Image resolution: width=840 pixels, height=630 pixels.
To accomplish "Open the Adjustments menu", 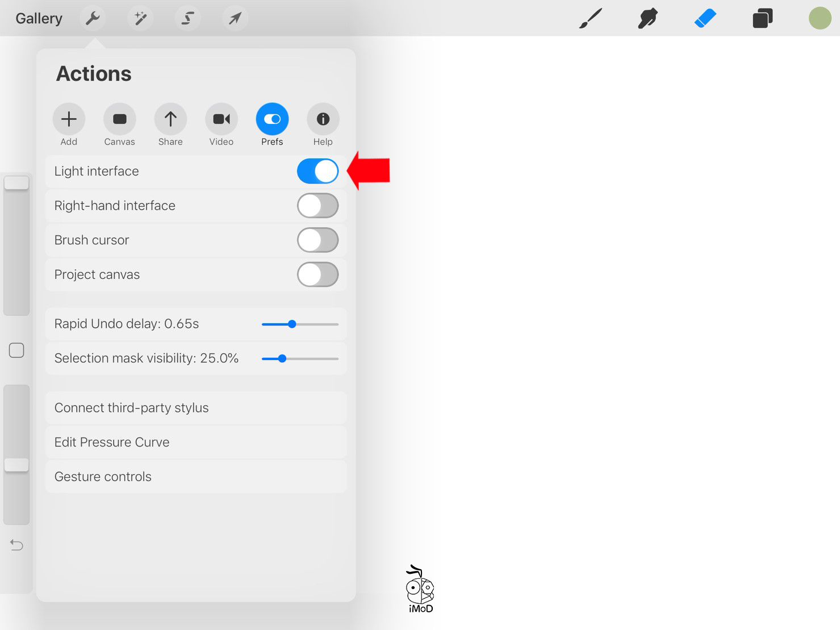I will pos(140,18).
